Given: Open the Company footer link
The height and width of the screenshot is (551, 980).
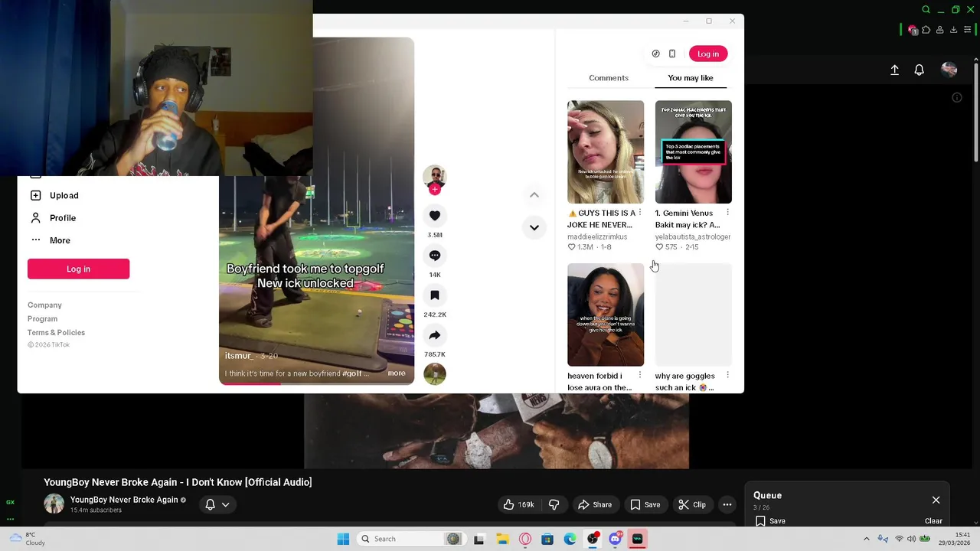Looking at the screenshot, I should coord(44,305).
